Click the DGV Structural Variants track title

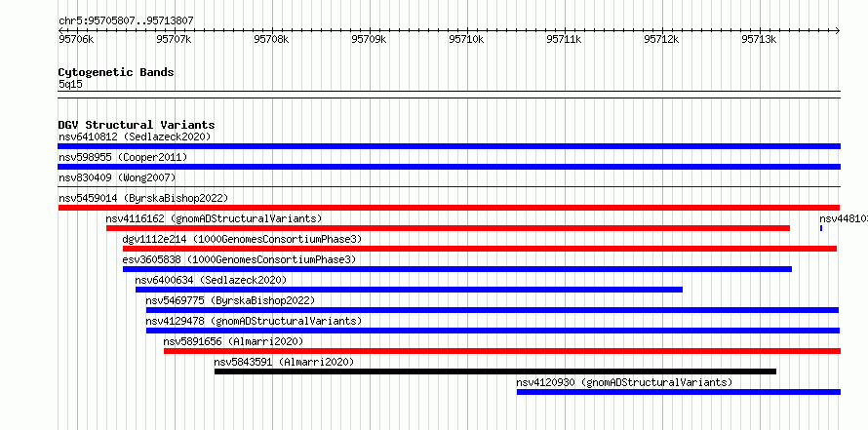pos(137,125)
